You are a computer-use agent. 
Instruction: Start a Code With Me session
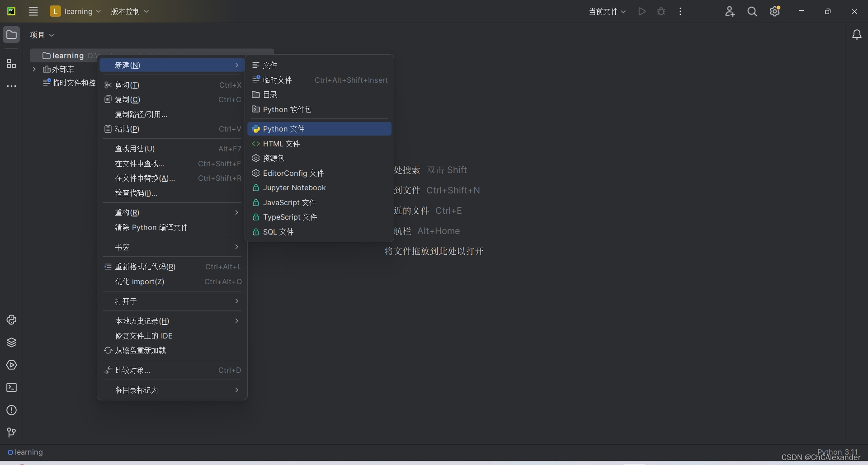click(731, 11)
